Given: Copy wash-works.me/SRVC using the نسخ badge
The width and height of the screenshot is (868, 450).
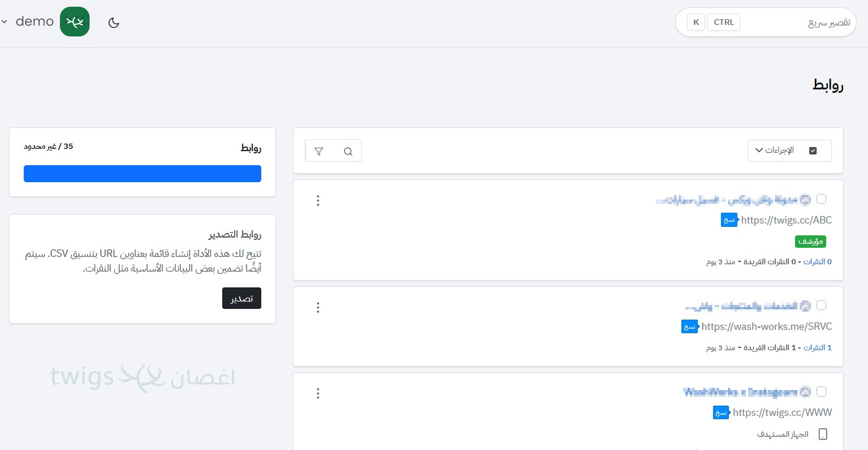Looking at the screenshot, I should click(x=689, y=327).
